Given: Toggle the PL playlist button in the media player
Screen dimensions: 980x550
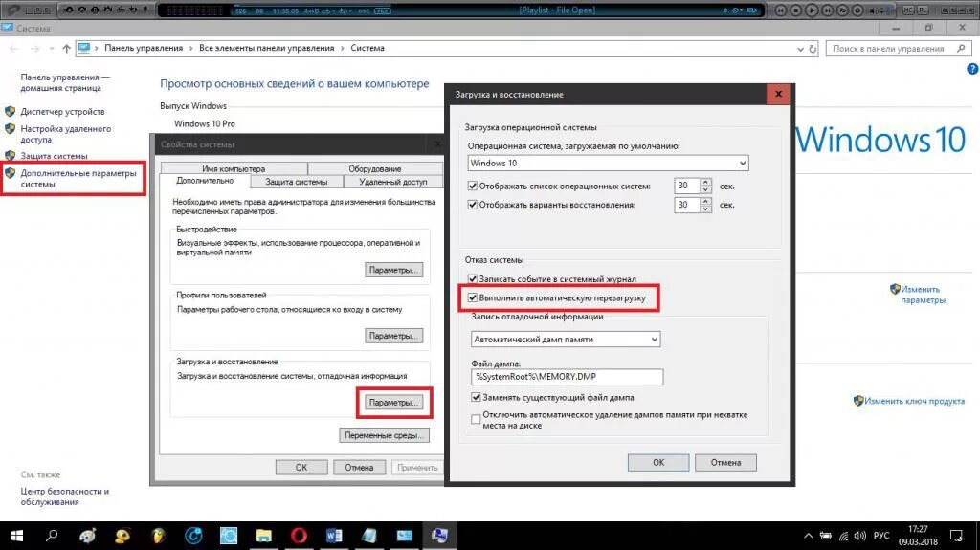Looking at the screenshot, I should click(924, 10).
